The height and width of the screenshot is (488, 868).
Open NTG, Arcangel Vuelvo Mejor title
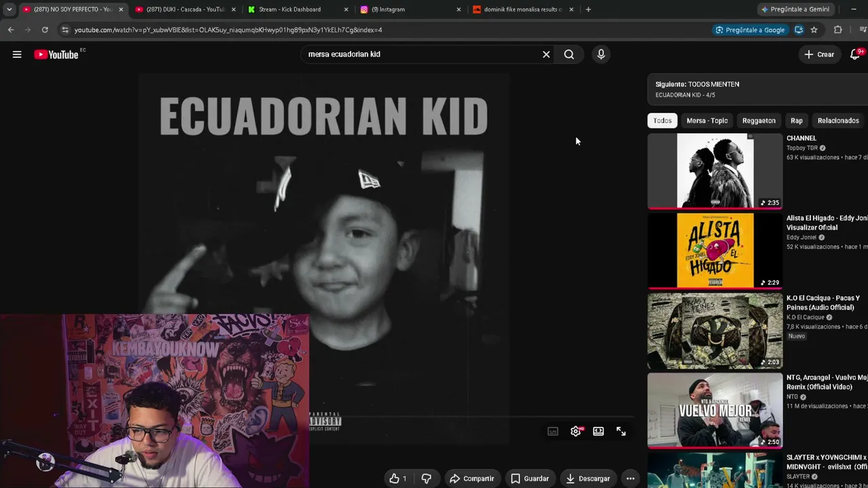click(x=827, y=382)
